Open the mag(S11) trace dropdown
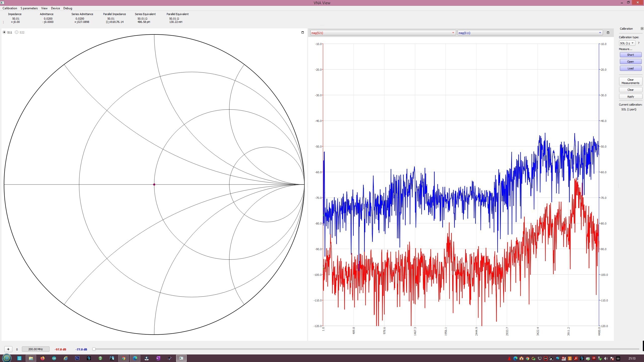This screenshot has width=644, height=362. point(530,33)
